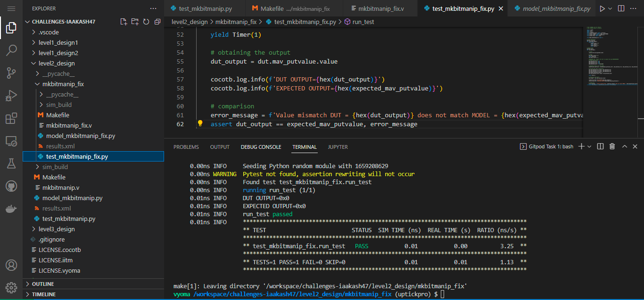Open the Search view in activity bar

pyautogui.click(x=11, y=50)
